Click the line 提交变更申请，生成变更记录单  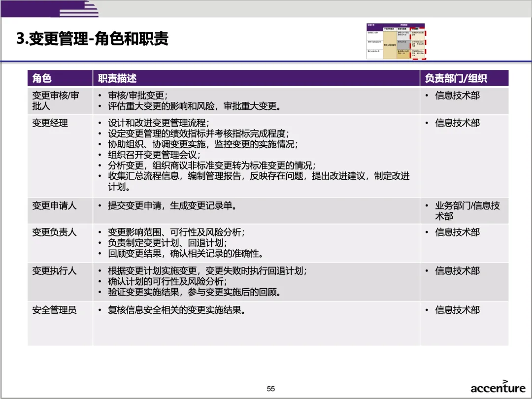pyautogui.click(x=172, y=205)
